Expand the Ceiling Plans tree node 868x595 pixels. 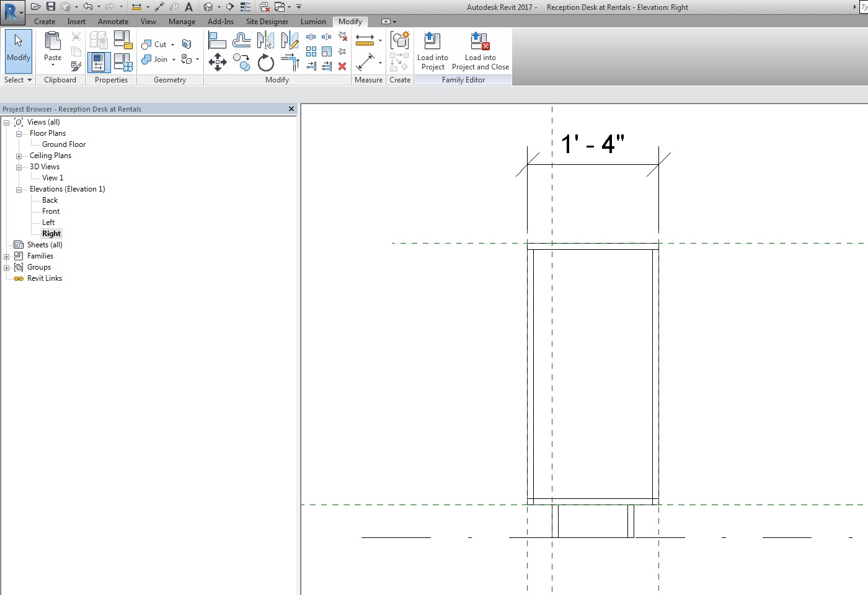click(x=19, y=156)
